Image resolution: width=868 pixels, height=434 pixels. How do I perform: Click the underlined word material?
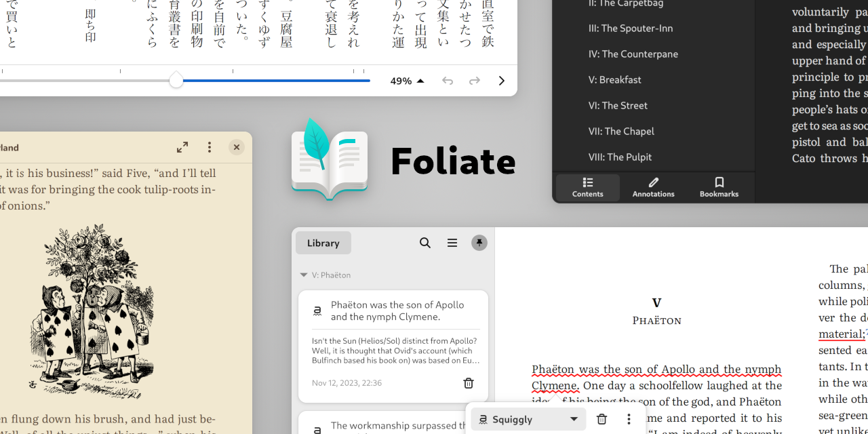842,334
